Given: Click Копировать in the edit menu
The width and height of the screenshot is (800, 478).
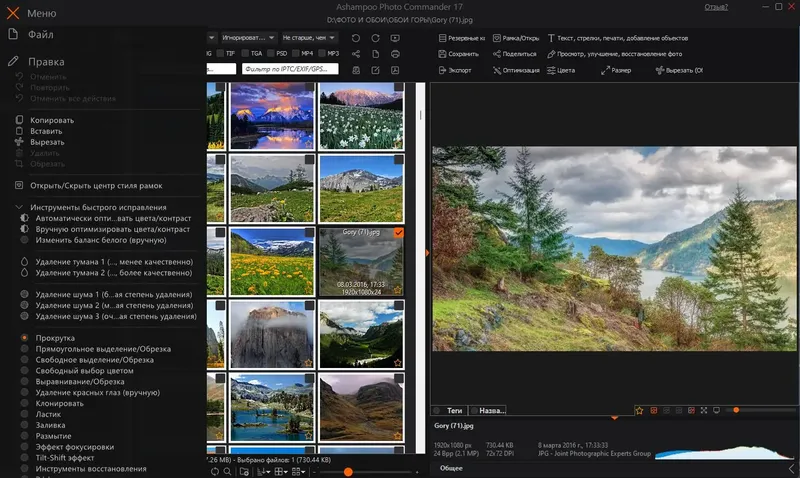Looking at the screenshot, I should click(x=52, y=120).
